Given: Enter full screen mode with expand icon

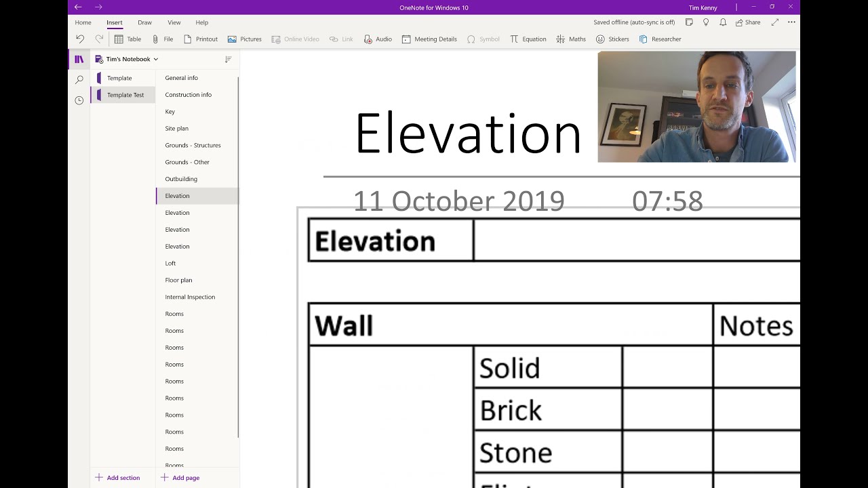Looking at the screenshot, I should (x=775, y=22).
